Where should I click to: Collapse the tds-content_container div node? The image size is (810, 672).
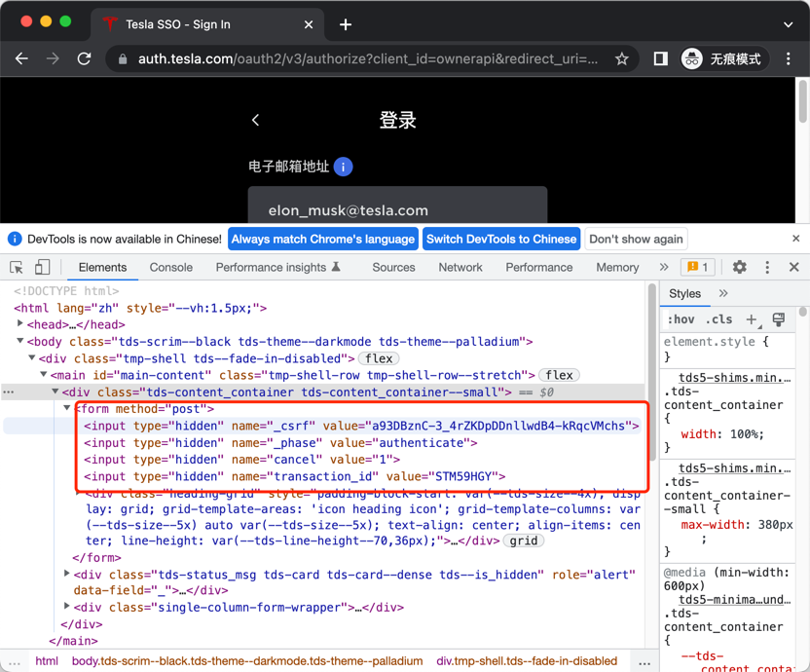[x=55, y=392]
